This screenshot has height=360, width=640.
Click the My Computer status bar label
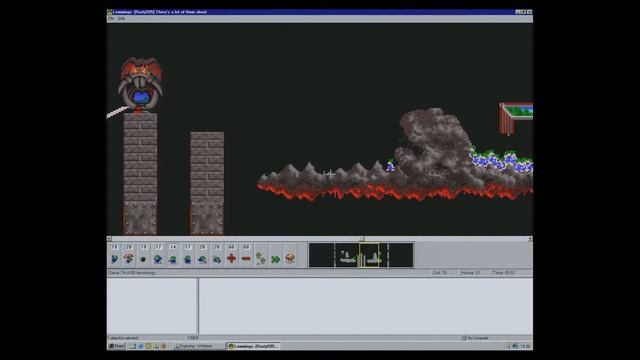(475, 338)
